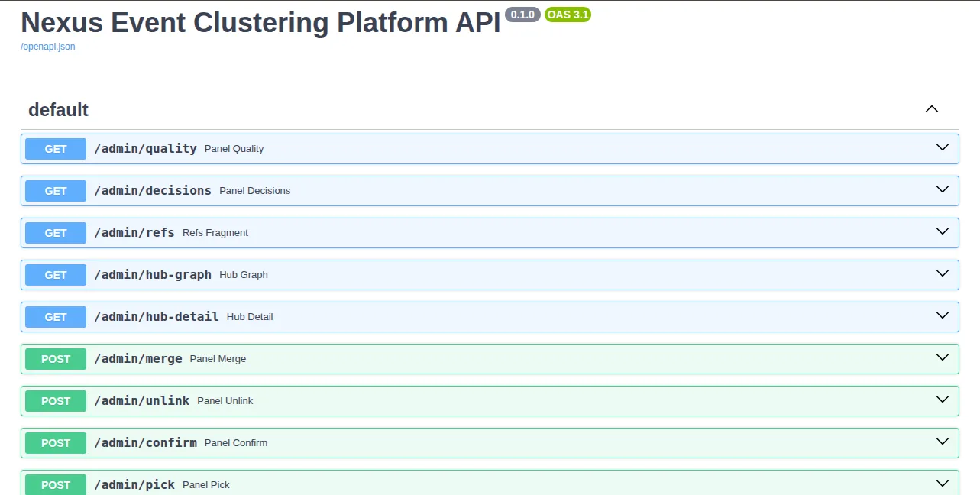Open the /admin/merge endpoint path
The height and width of the screenshot is (495, 980).
(138, 358)
